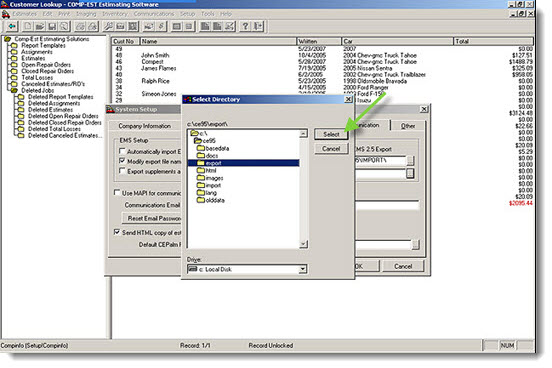Click the Reset Email Password button
This screenshot has height=368, width=552.
point(152,218)
